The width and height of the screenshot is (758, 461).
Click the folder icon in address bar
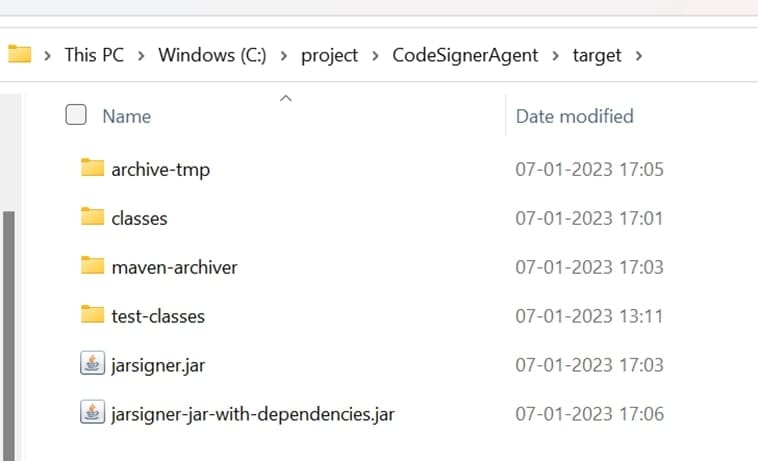click(19, 54)
